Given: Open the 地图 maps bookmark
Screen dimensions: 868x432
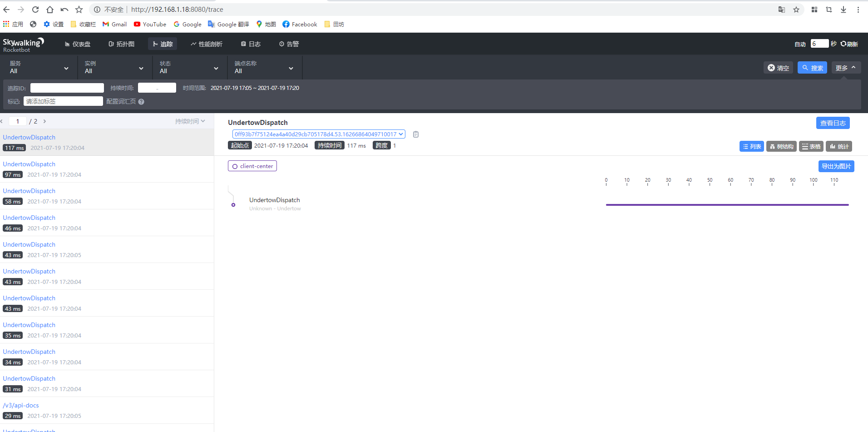Looking at the screenshot, I should coord(266,24).
